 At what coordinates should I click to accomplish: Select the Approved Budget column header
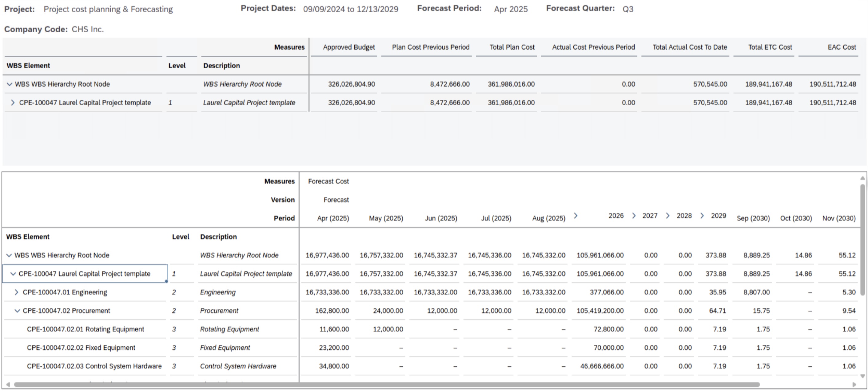coord(349,47)
